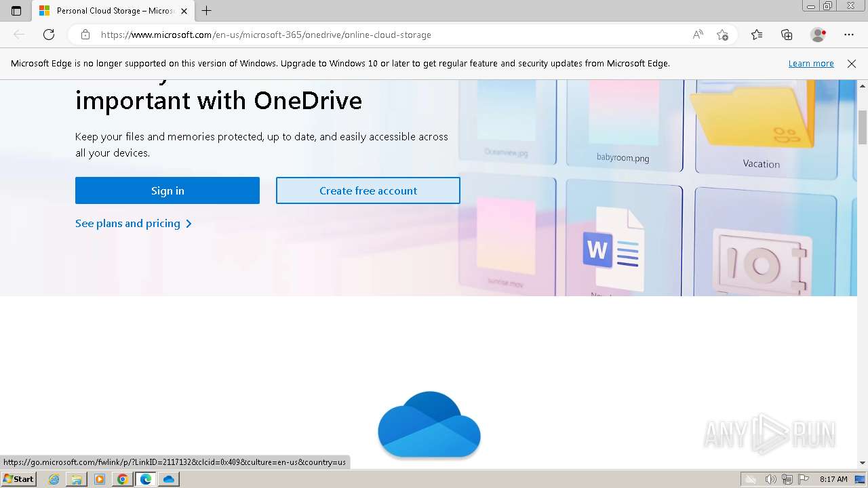Click the 8:17 AM system clock
Image resolution: width=868 pixels, height=488 pixels.
tap(833, 479)
